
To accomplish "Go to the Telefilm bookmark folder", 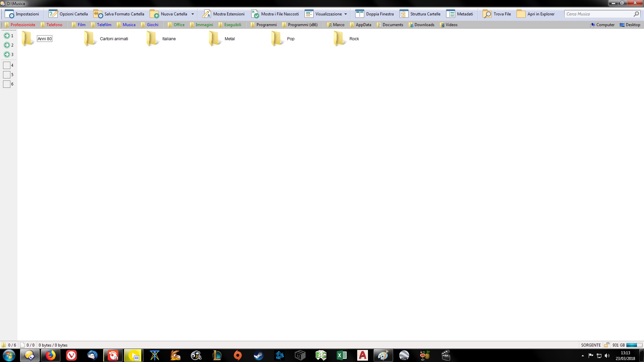I will tap(101, 25).
